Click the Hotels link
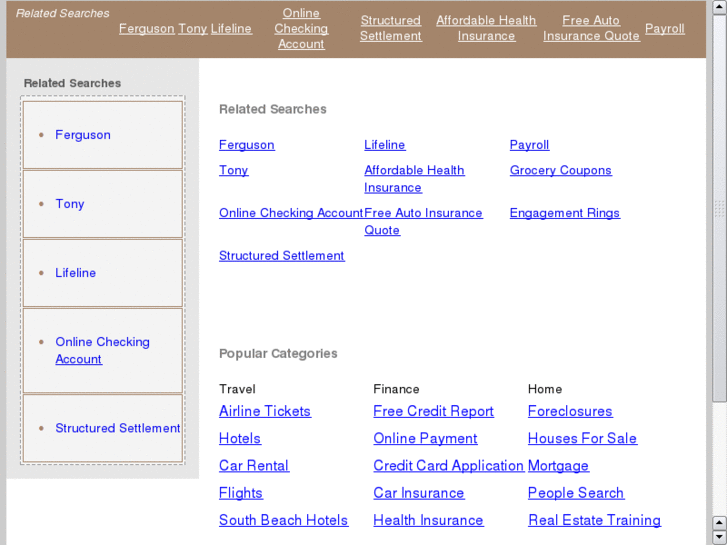This screenshot has width=727, height=545. pyautogui.click(x=240, y=439)
